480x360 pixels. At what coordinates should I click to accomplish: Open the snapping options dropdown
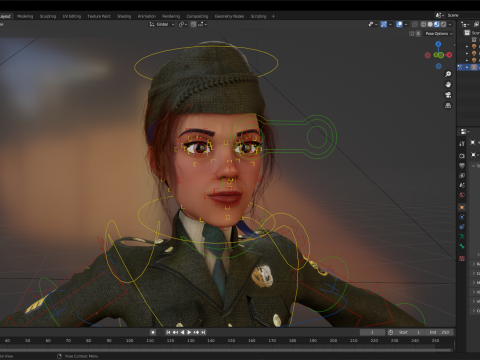click(203, 24)
